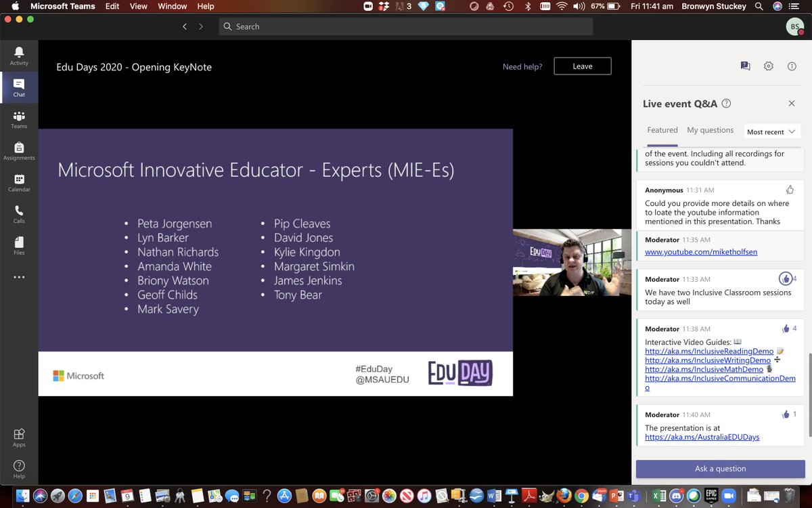Viewport: 812px width, 508px height.
Task: Open the Microsoft Teams application menu
Action: [63, 6]
